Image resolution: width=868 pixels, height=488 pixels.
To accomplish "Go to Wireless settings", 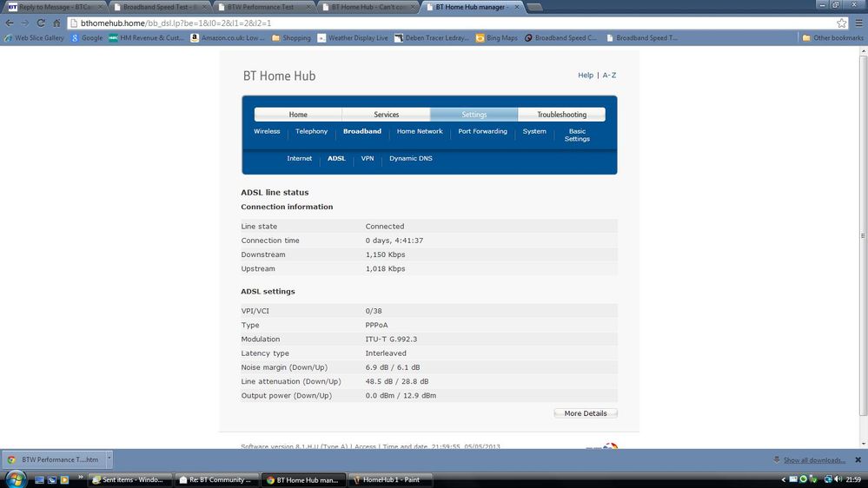I will 267,132.
